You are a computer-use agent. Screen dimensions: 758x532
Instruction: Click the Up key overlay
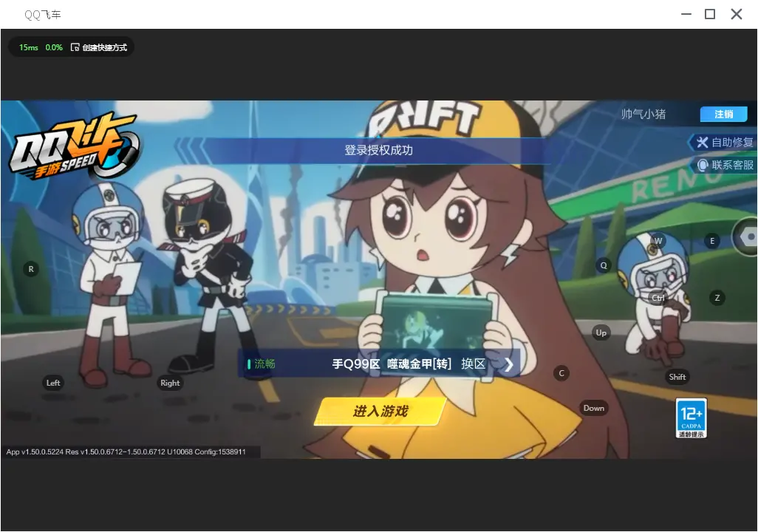point(601,332)
